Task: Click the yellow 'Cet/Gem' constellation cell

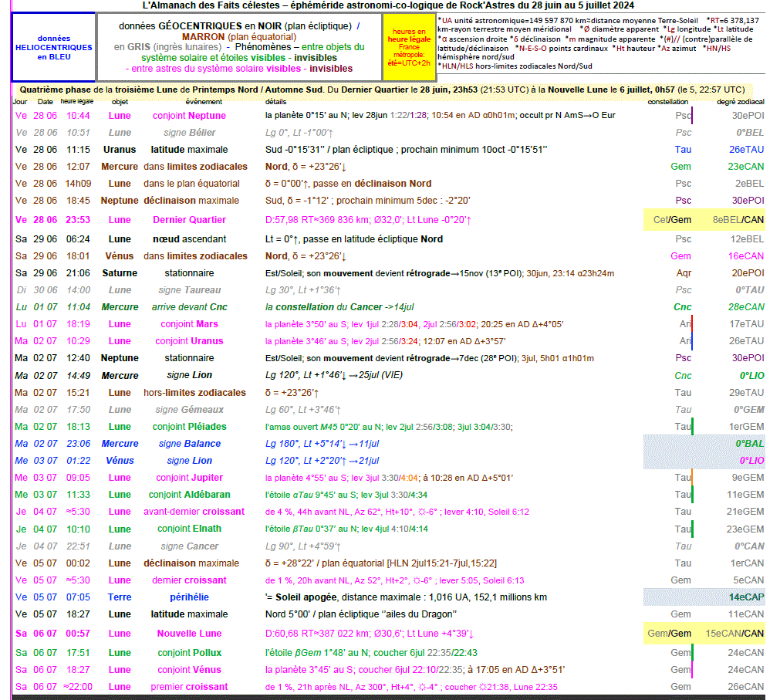Action: (x=672, y=220)
